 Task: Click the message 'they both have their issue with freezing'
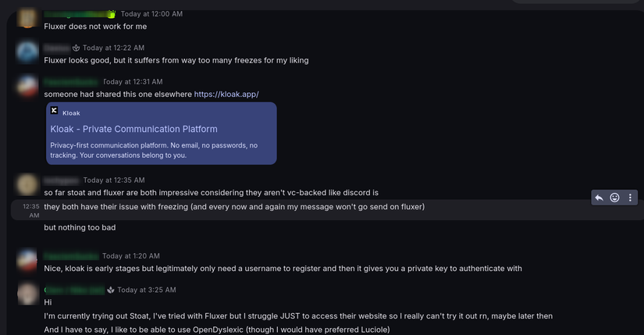234,207
